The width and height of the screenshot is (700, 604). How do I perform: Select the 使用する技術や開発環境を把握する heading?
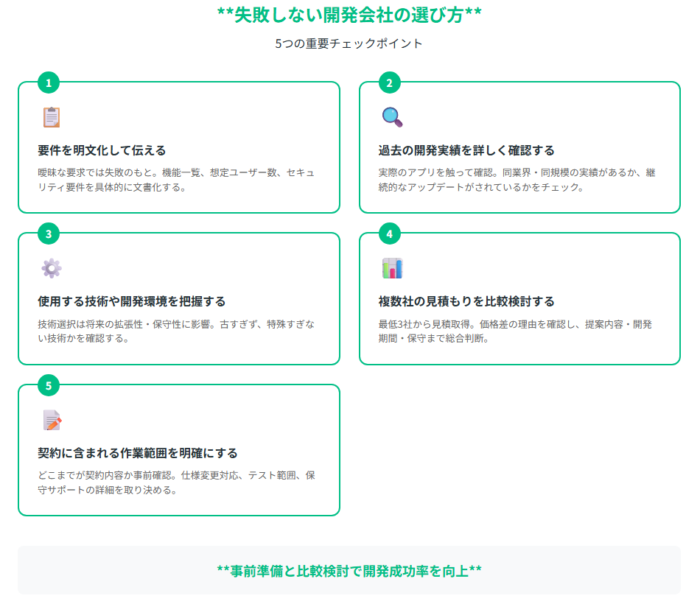(x=131, y=301)
